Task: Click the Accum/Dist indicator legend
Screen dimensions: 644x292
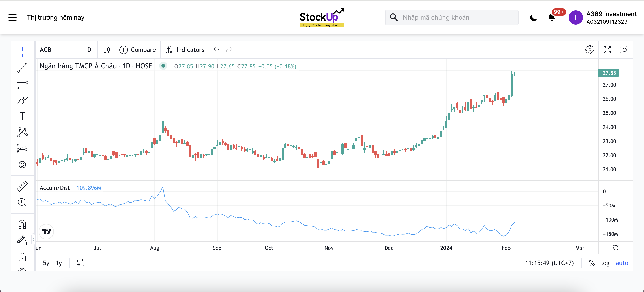Action: tap(55, 188)
